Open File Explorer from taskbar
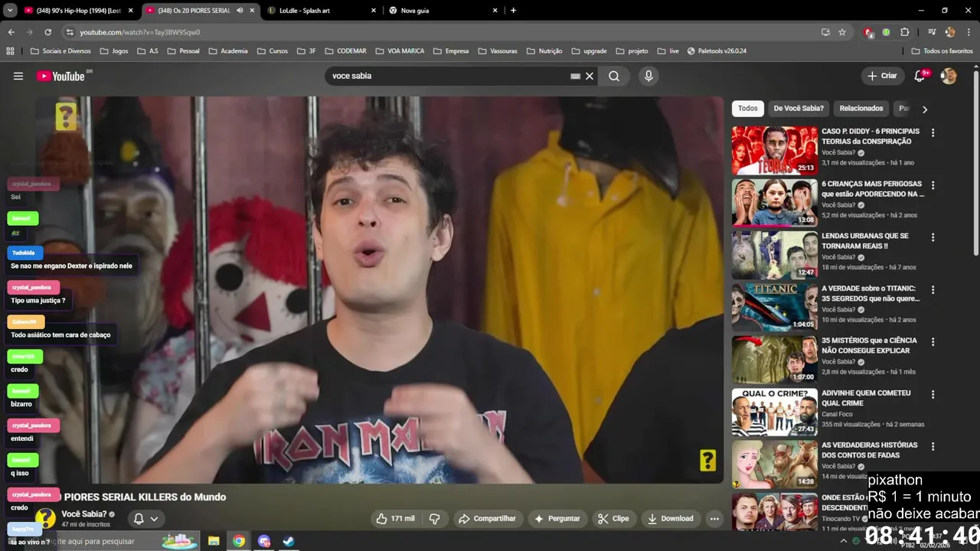 tap(214, 541)
